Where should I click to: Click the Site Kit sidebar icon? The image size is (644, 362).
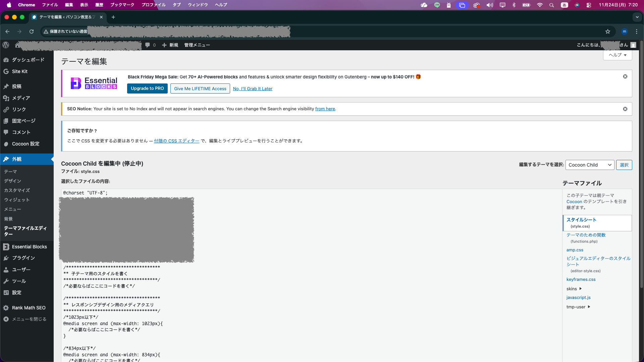[x=19, y=71]
